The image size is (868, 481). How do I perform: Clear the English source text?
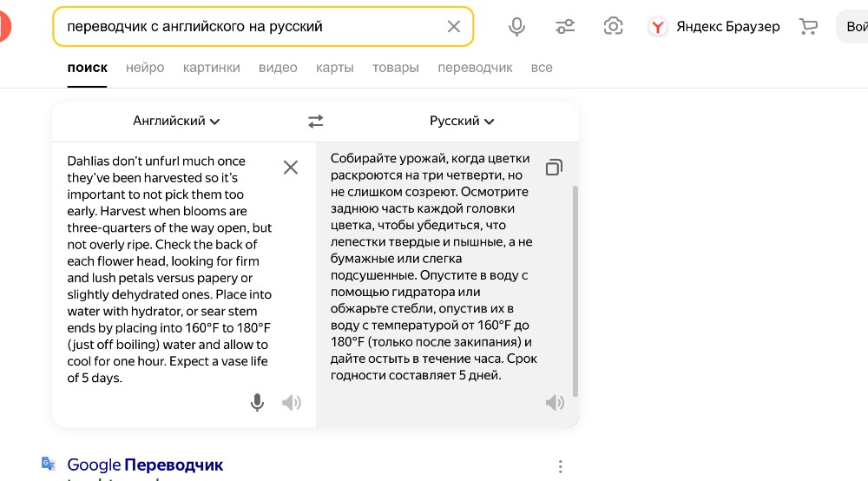click(x=291, y=168)
